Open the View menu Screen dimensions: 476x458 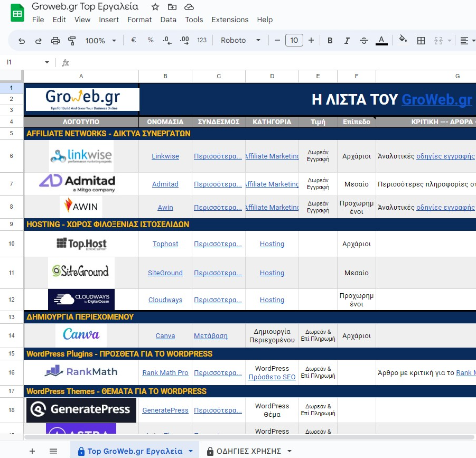[x=82, y=20]
